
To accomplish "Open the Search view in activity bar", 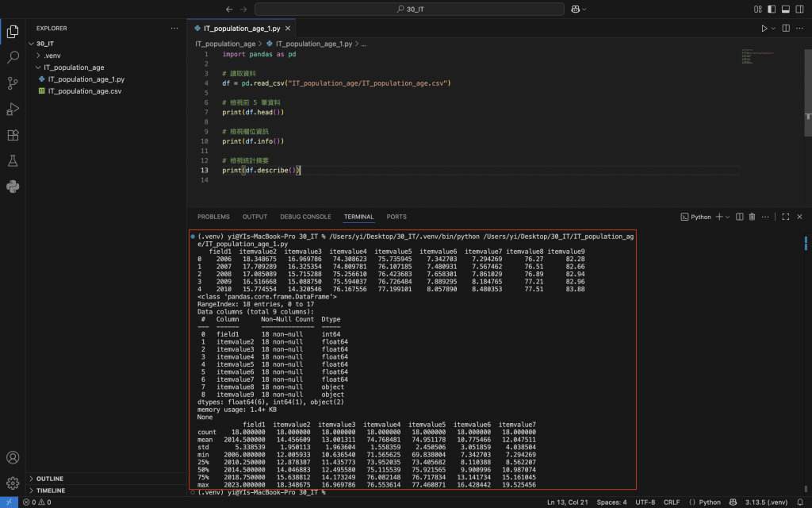I will click(x=13, y=57).
